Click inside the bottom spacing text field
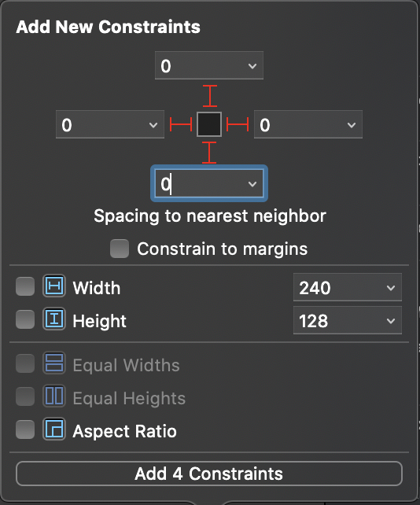420x505 pixels. tap(200, 183)
